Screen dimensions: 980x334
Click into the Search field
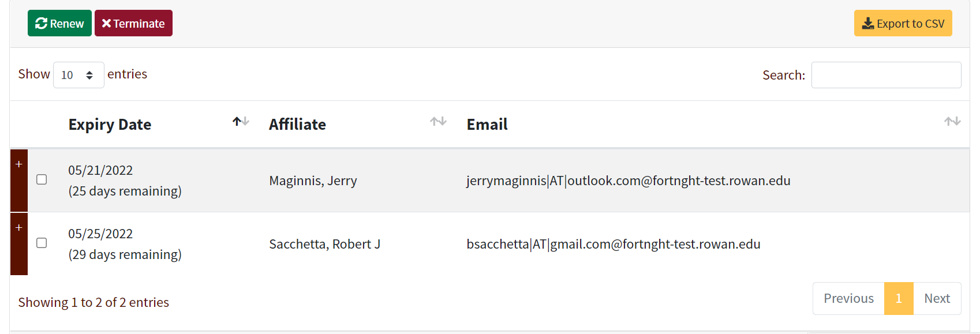click(886, 75)
